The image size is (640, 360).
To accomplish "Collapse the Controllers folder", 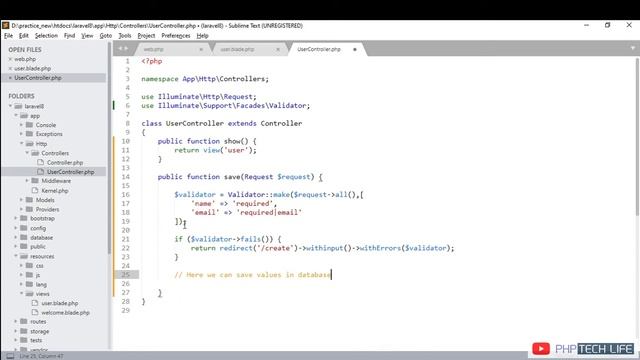I will point(27,153).
